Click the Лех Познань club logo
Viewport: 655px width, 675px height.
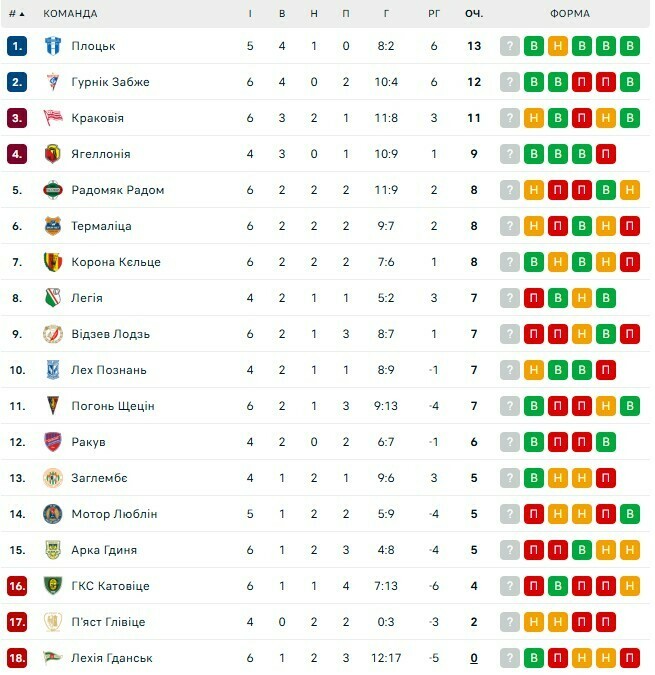53,370
